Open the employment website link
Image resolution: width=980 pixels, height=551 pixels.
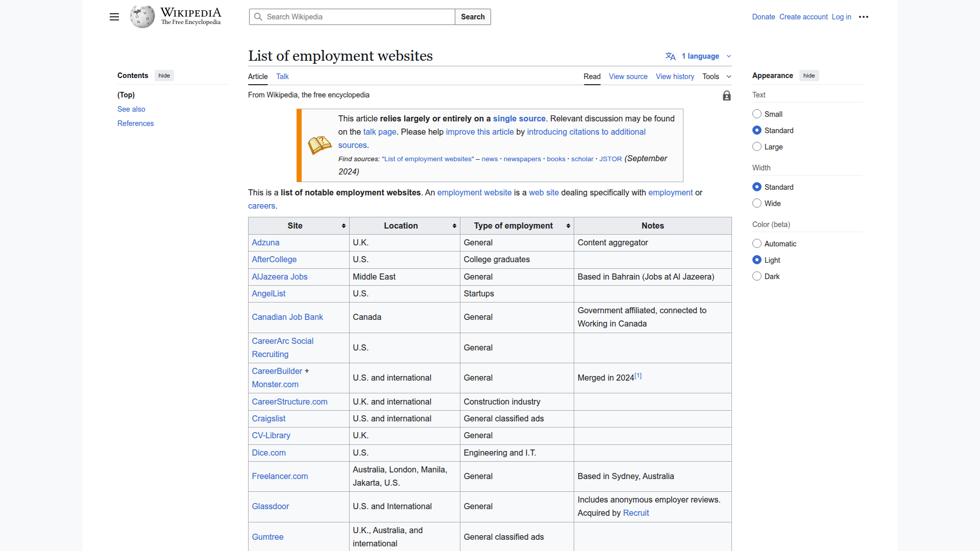tap(474, 192)
